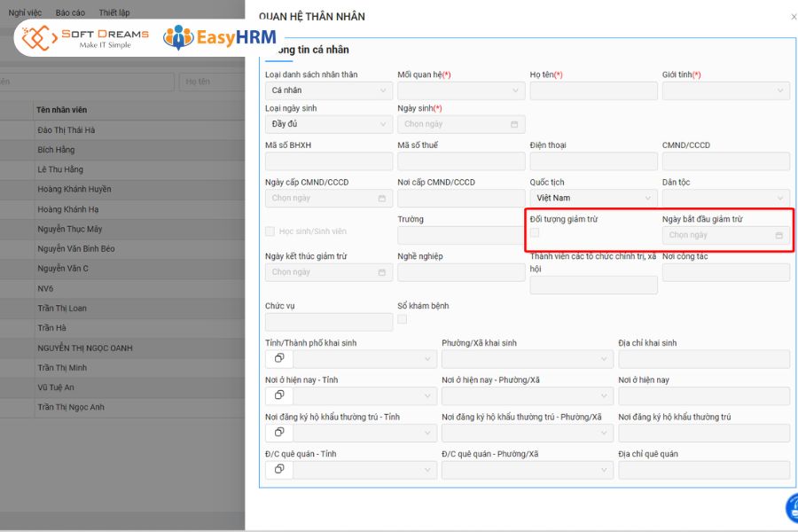Open Nơi ở hiện nay - Tỉnh dropdown
This screenshot has width=798, height=532.
tap(365, 395)
